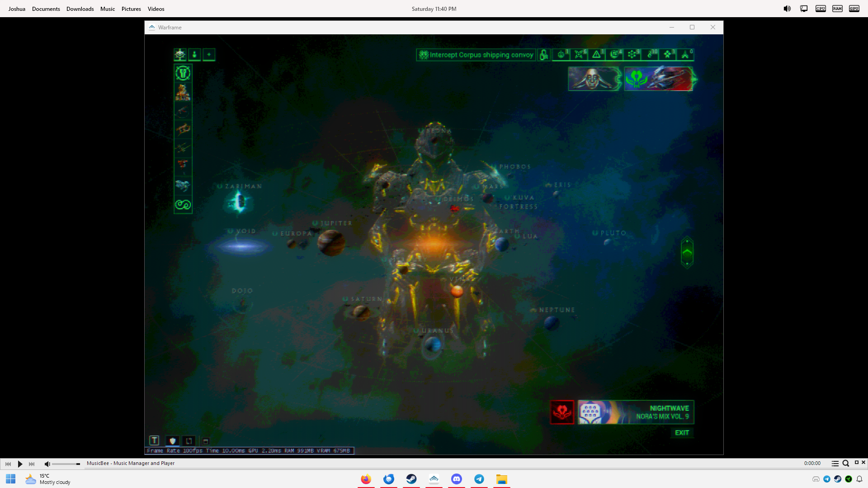Select Europa on the star chart
This screenshot has height=488, width=868.
[292, 244]
